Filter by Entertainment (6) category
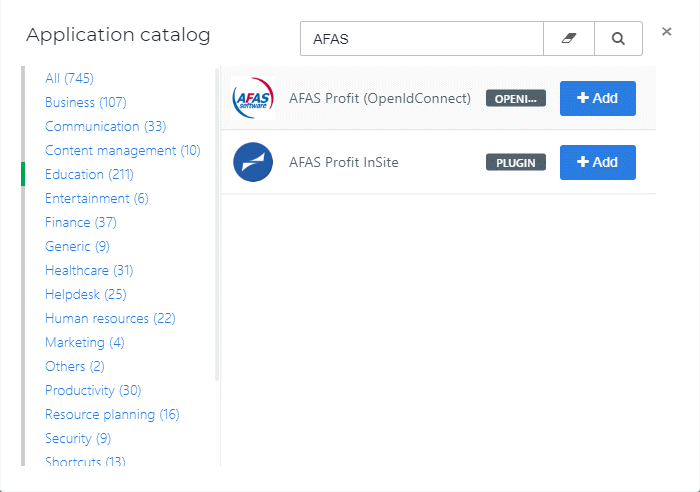700x492 pixels. [97, 198]
